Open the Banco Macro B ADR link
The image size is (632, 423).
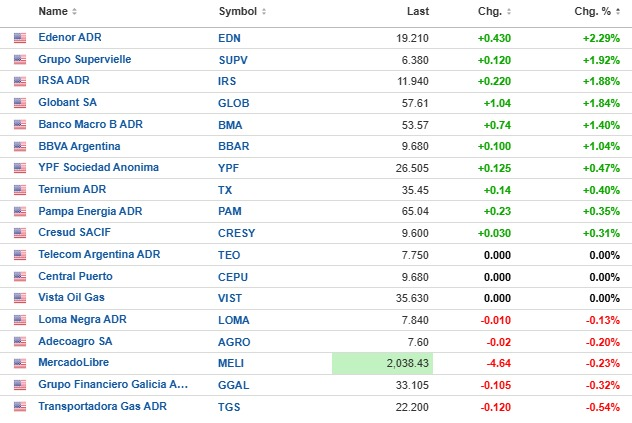[90, 124]
